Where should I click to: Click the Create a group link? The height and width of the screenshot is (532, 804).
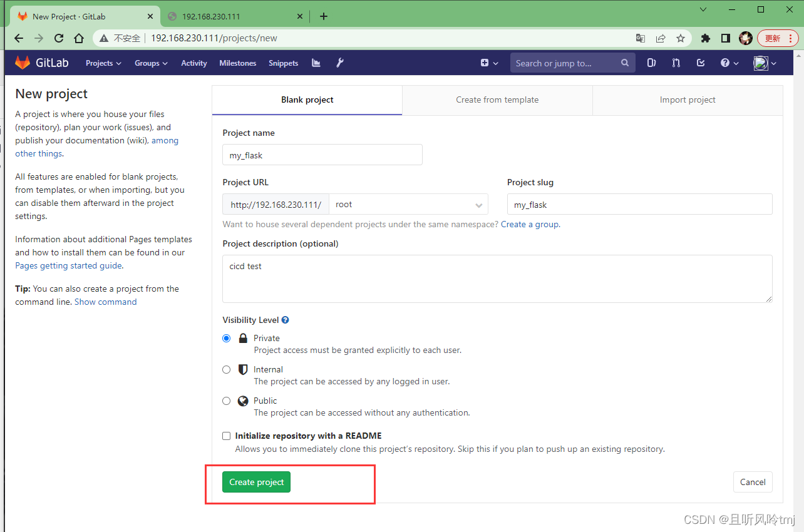click(530, 224)
